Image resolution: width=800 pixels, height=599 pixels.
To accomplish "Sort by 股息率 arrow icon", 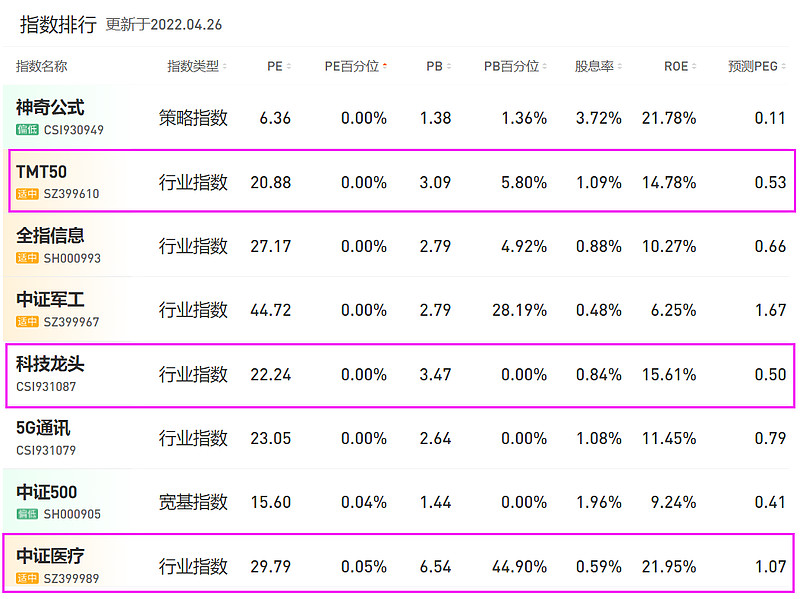I will pyautogui.click(x=620, y=66).
